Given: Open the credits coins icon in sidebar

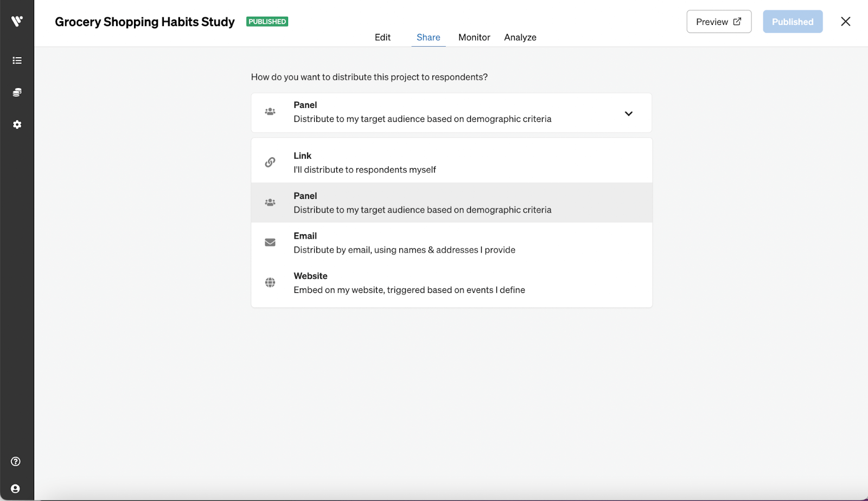Looking at the screenshot, I should pos(17,92).
